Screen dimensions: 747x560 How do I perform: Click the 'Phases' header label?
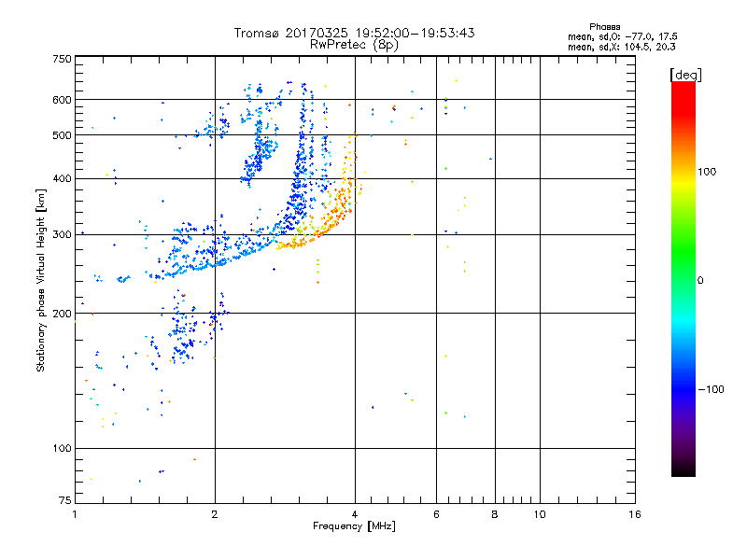tap(604, 27)
